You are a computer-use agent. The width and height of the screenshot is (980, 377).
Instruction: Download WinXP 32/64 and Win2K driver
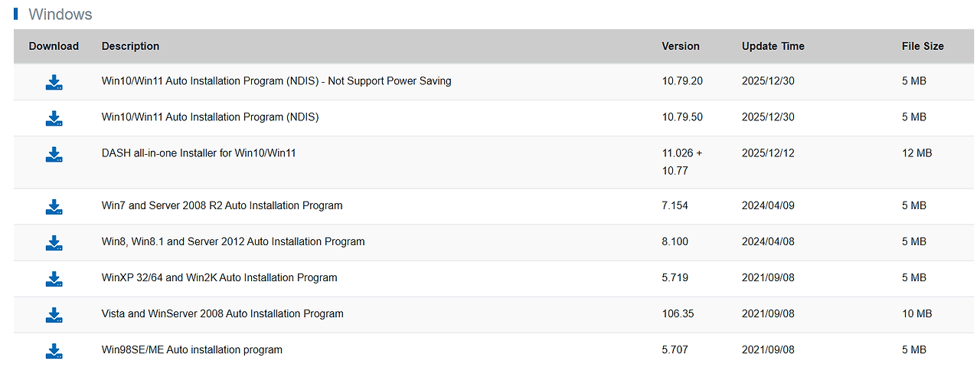click(54, 278)
